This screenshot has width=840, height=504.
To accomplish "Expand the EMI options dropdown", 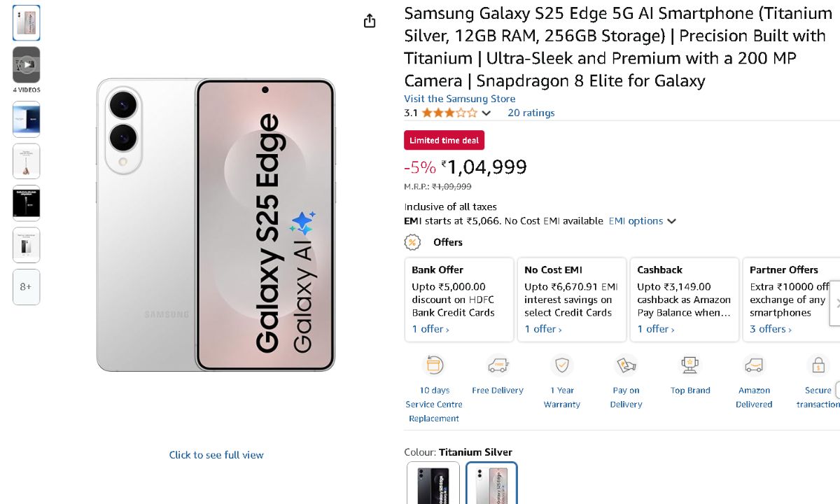I will pyautogui.click(x=643, y=221).
